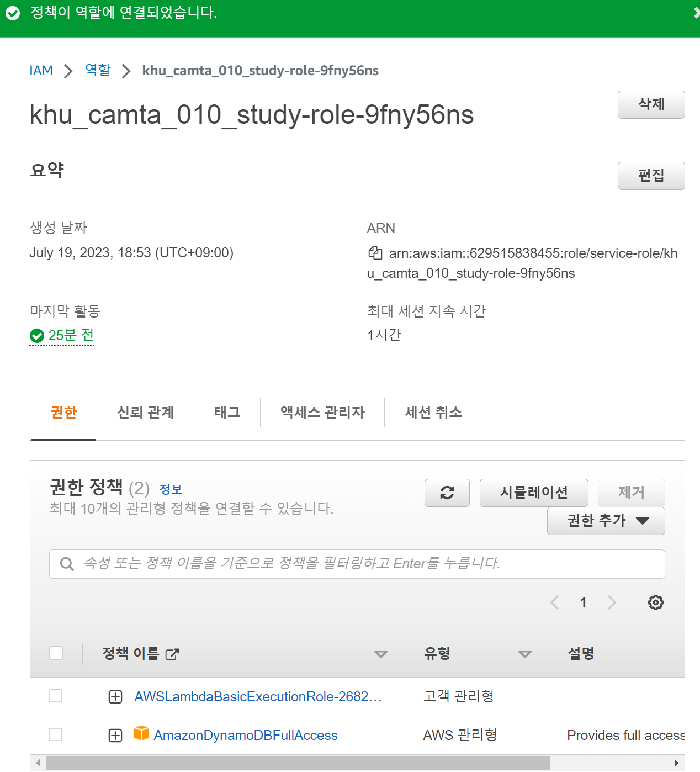Screen dimensions: 700x772
Task: Click the 삭제 button
Action: [651, 104]
